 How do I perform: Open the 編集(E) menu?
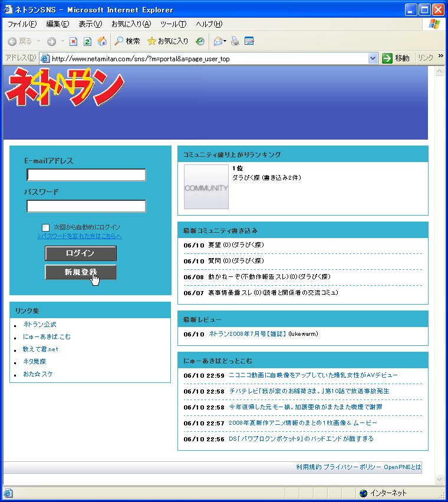coord(58,24)
